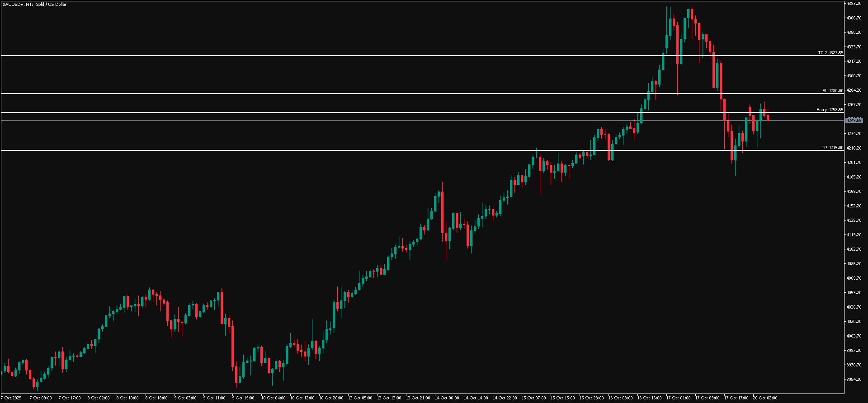Screen dimensions: 868x403
Task: Click the 14 Oct 06:00 time label
Action: (x=447, y=398)
